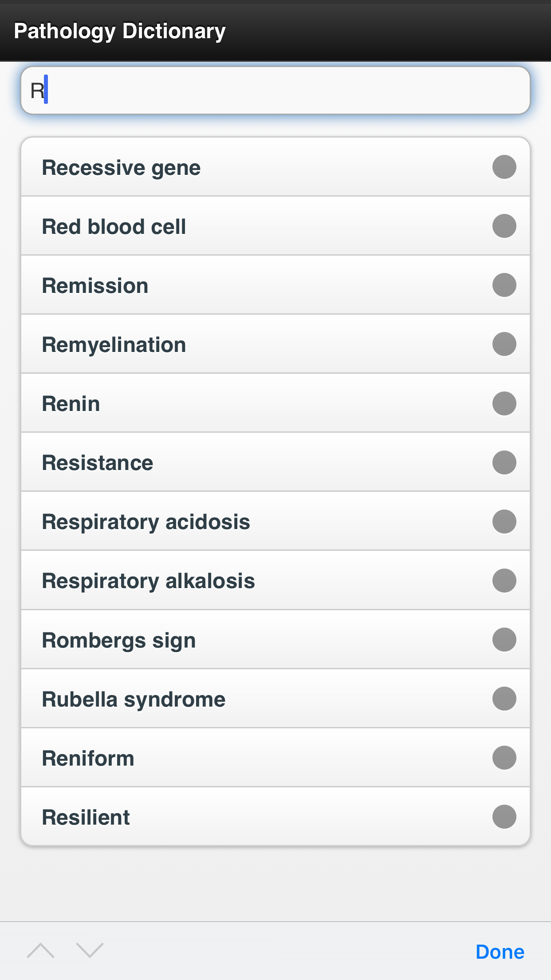Tap the gray circle icon beside Renin
Screen dimensions: 551x980
coord(504,403)
